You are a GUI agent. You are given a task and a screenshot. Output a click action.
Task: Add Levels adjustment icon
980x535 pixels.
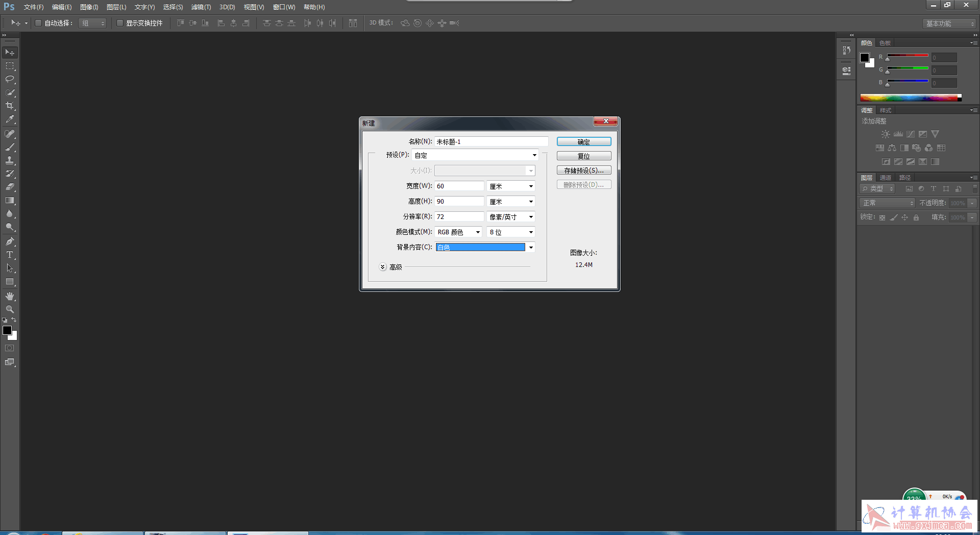pos(898,134)
